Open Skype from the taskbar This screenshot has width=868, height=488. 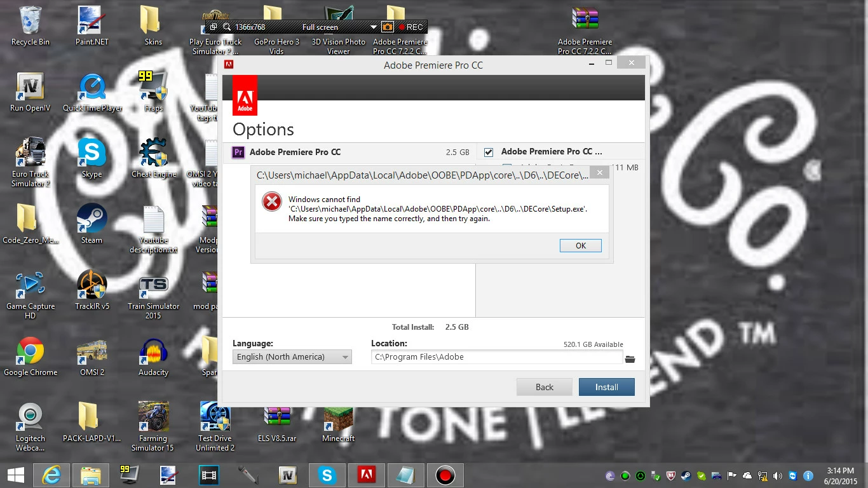coord(327,475)
